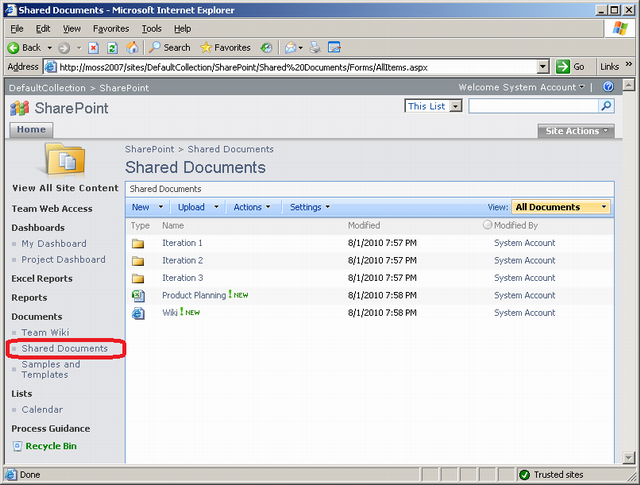Go to View All Site Content
The width and height of the screenshot is (640, 485).
pyautogui.click(x=65, y=188)
